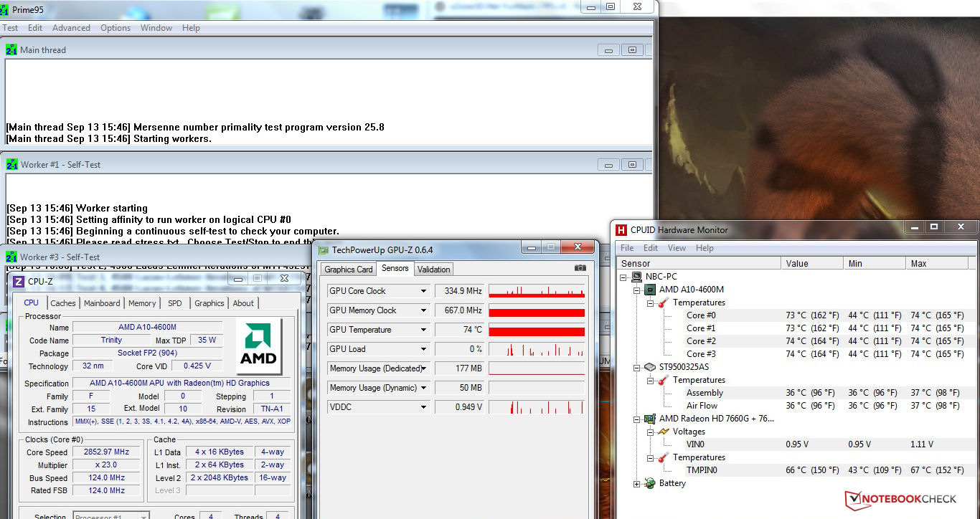Click the NBC-PC computer icon
Image resolution: width=980 pixels, height=519 pixels.
(x=637, y=277)
